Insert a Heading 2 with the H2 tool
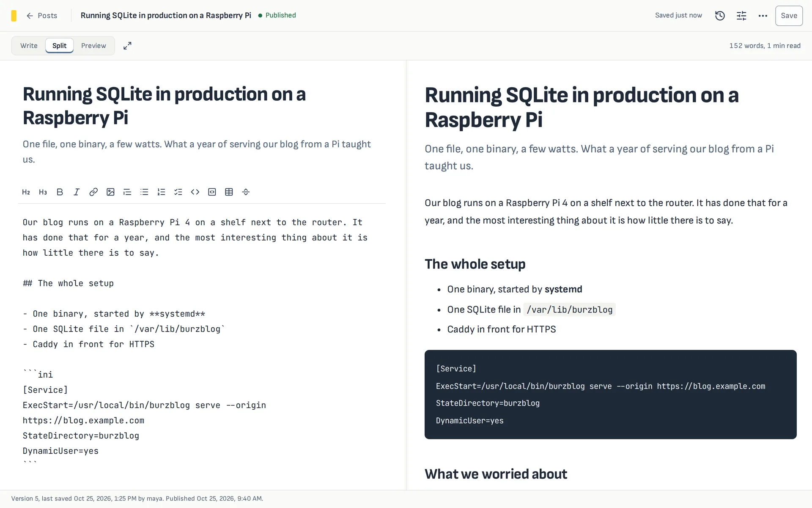Screen dimensions: 812x508 click(x=26, y=192)
